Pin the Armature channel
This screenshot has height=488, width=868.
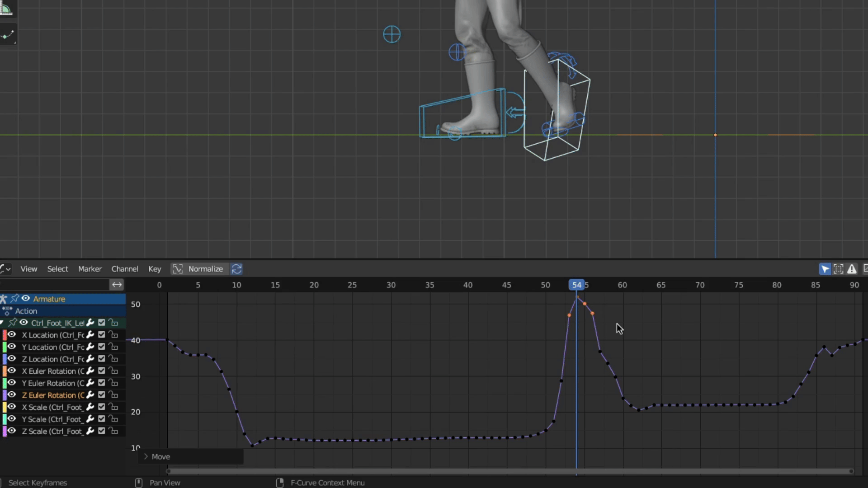click(15, 299)
